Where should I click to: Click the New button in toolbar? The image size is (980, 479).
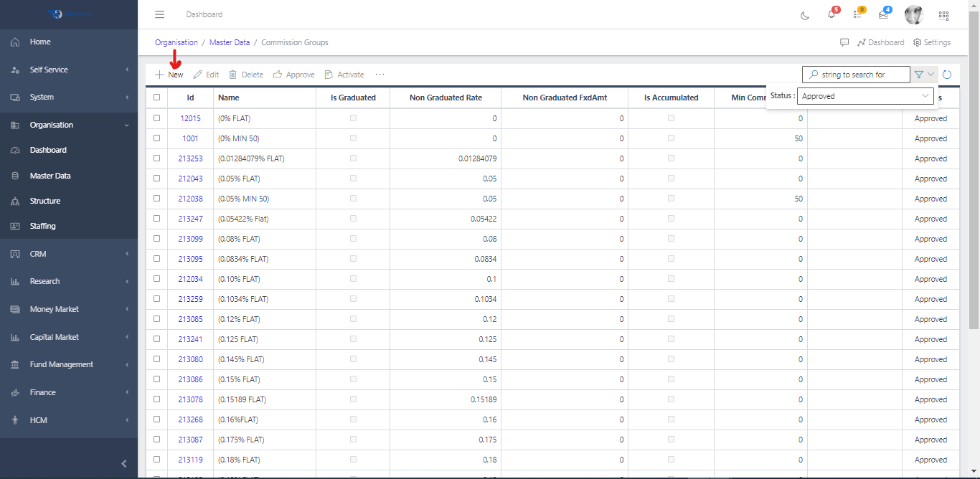(169, 75)
